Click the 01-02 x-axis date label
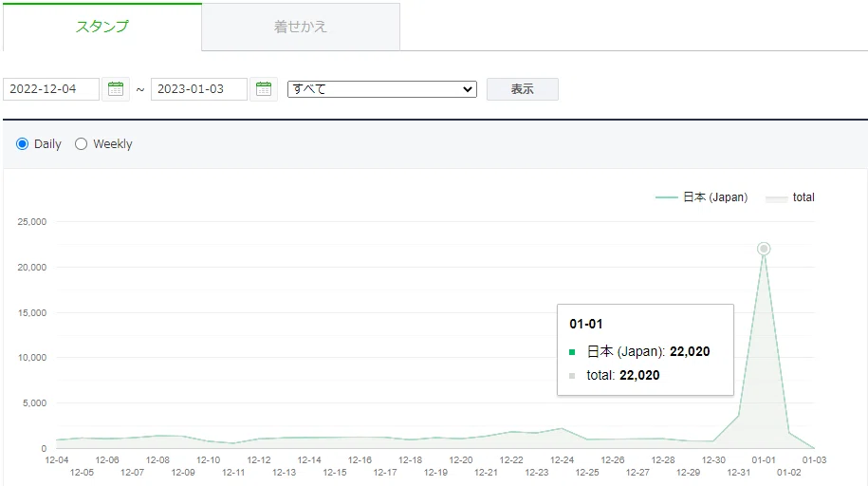Screen dimensions: 868x486 coord(789,473)
